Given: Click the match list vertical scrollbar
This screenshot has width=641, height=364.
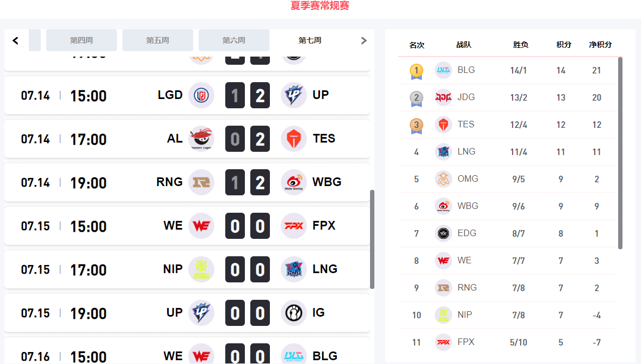Looking at the screenshot, I should 372,239.
